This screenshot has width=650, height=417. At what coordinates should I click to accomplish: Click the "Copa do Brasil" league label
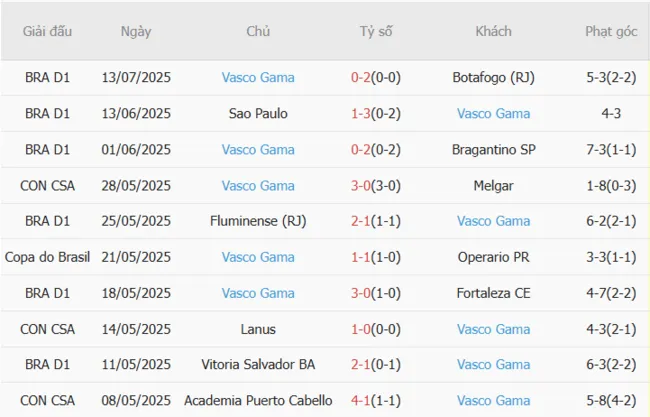tap(47, 257)
